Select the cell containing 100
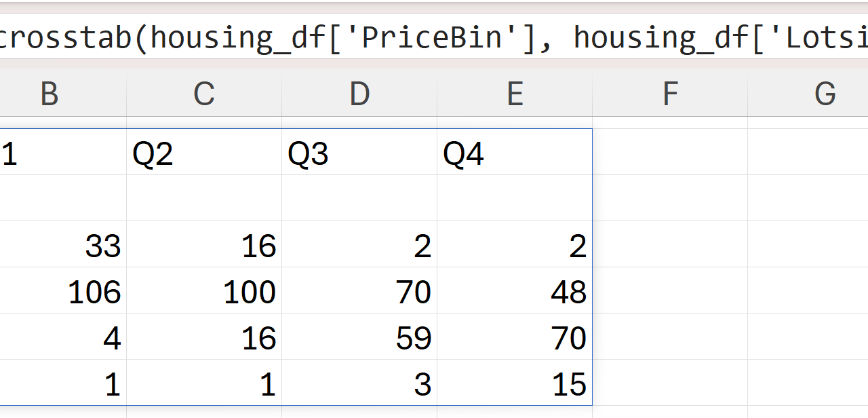 (x=204, y=292)
